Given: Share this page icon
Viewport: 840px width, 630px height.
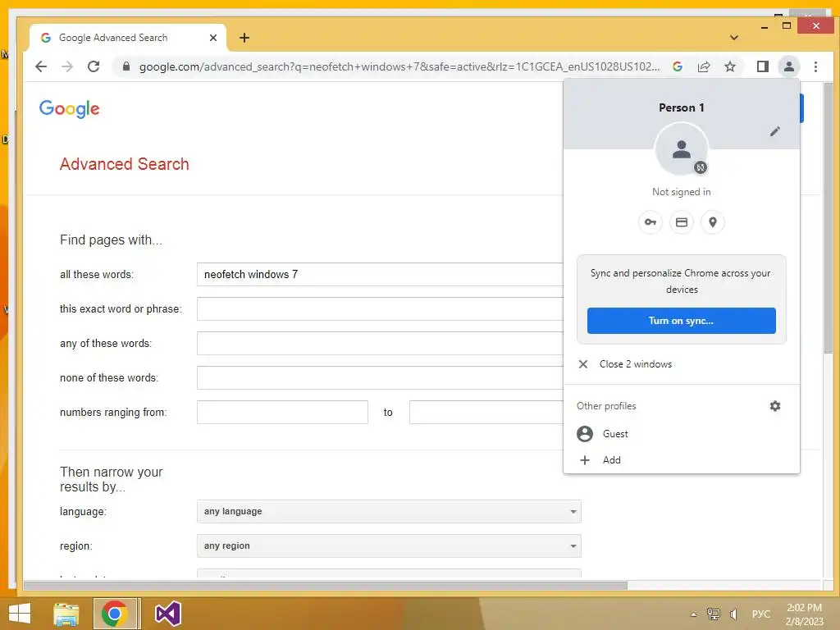Looking at the screenshot, I should [704, 66].
